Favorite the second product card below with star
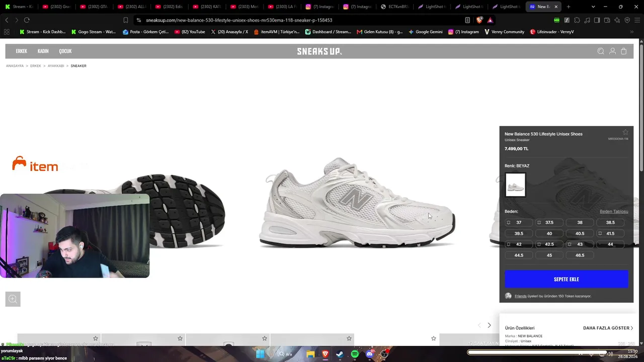Viewport: 644px width, 362px height. [180, 338]
